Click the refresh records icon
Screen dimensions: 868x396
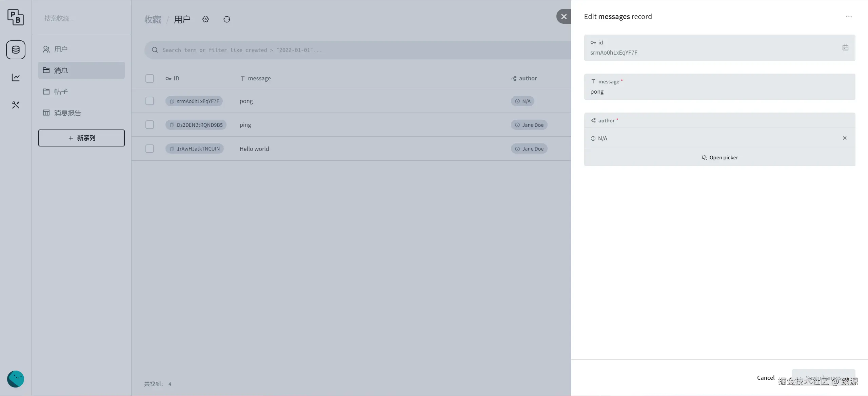click(x=227, y=19)
